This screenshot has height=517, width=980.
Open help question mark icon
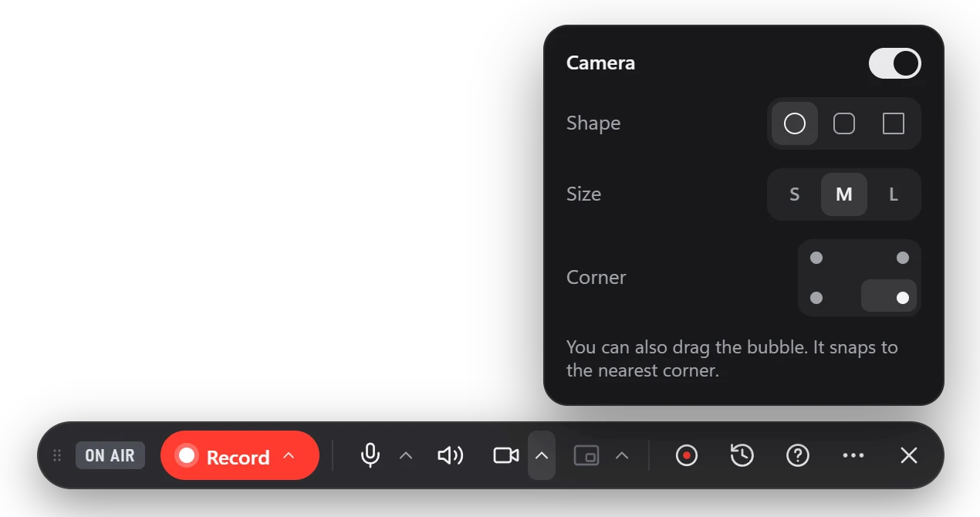click(x=798, y=456)
